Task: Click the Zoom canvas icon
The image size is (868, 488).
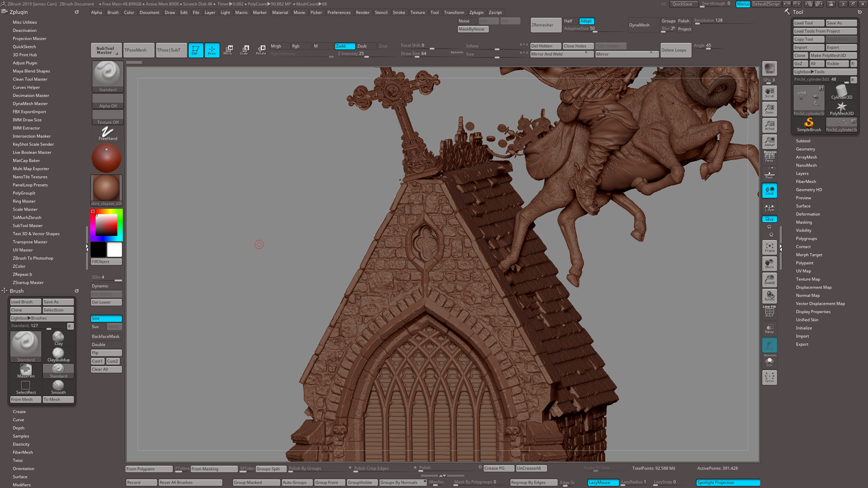Action: tap(769, 109)
